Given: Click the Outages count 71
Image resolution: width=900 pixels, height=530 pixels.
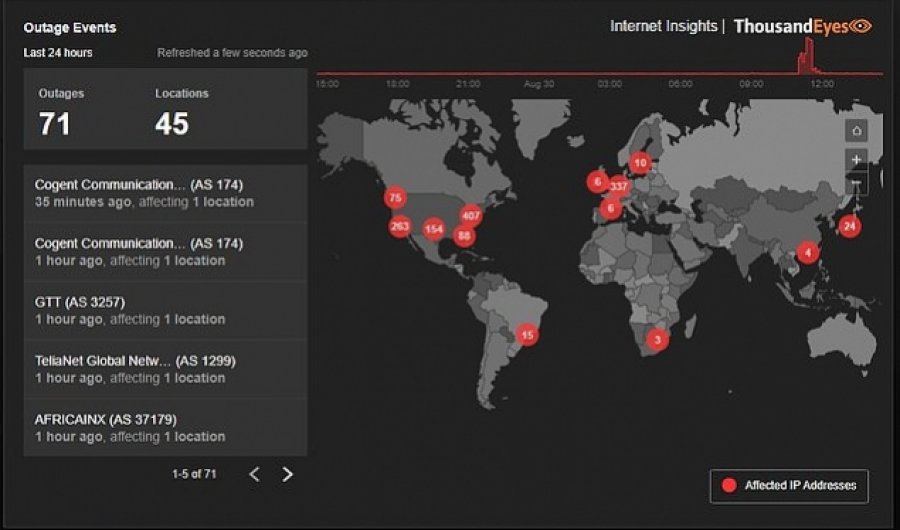Looking at the screenshot, I should (x=55, y=123).
